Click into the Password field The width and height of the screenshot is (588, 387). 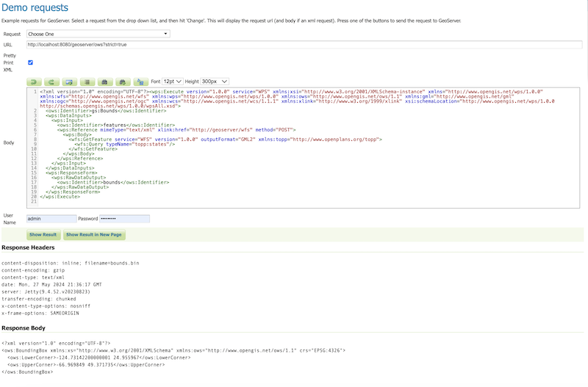click(124, 219)
